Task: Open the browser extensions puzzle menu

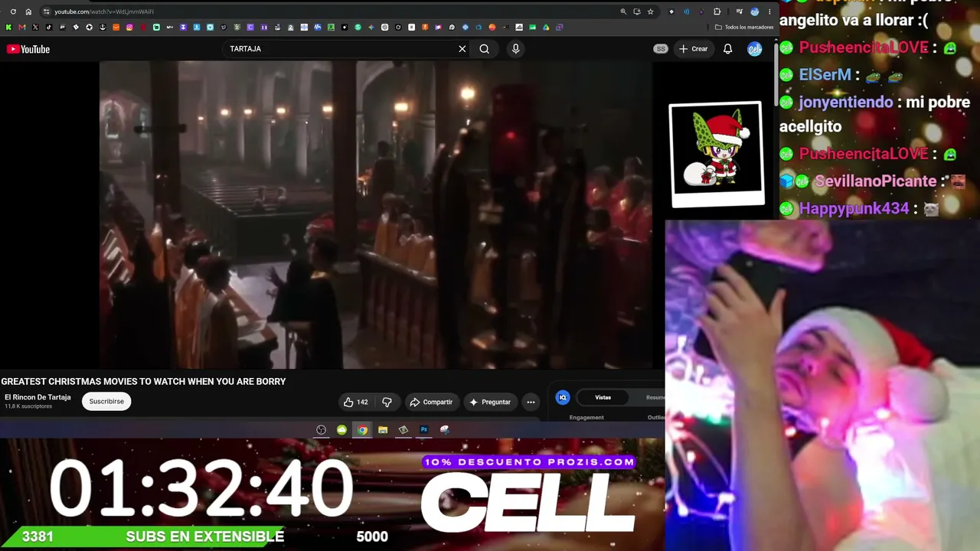Action: pos(717,11)
